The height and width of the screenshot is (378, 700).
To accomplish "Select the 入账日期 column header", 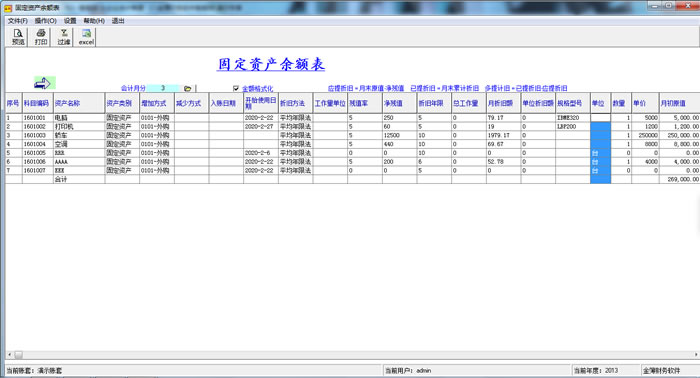I will coord(226,103).
